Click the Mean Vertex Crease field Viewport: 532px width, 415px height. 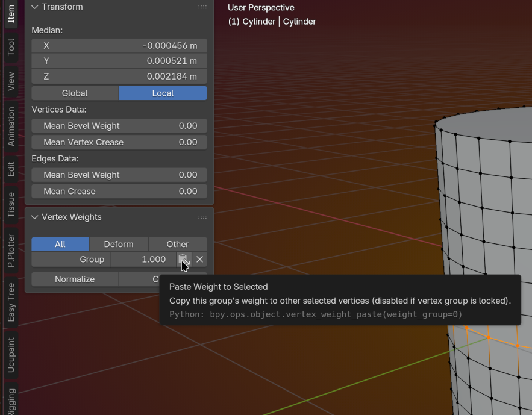119,142
